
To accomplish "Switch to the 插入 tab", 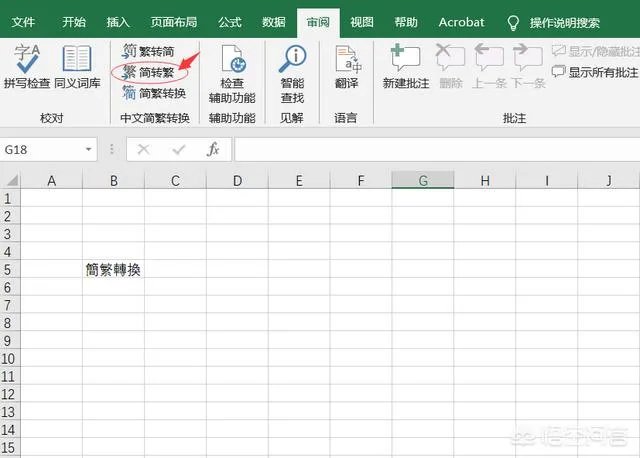I will click(x=118, y=22).
